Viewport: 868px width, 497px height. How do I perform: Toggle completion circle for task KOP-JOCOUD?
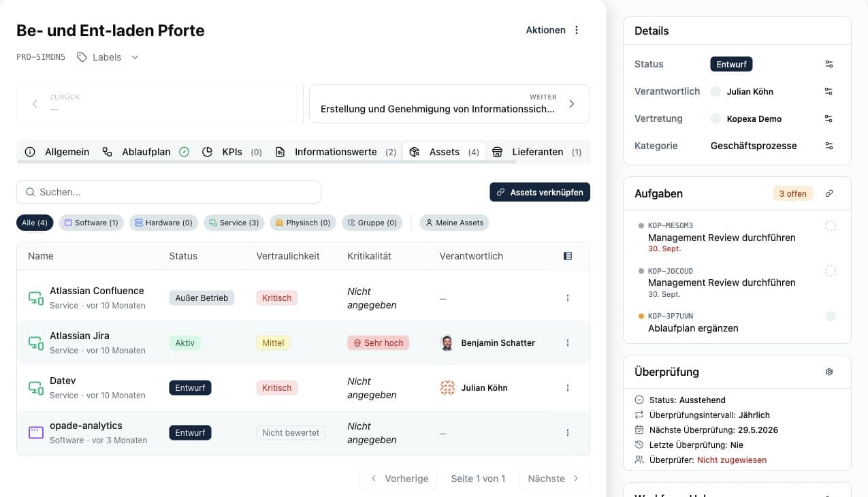click(x=831, y=271)
